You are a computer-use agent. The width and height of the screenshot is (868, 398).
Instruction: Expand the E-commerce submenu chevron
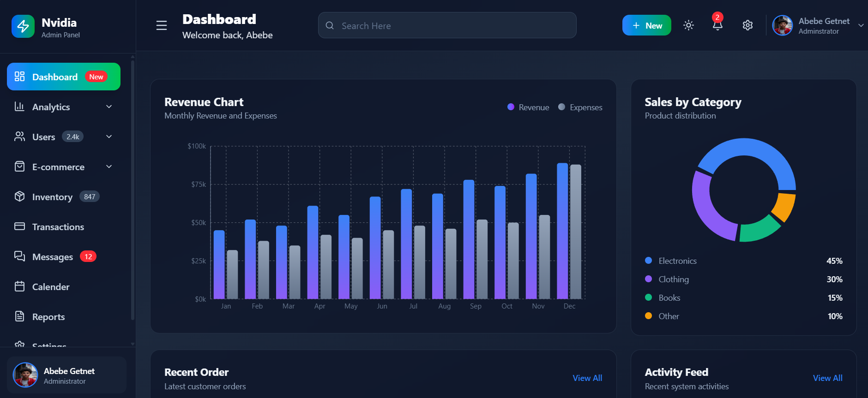(109, 166)
